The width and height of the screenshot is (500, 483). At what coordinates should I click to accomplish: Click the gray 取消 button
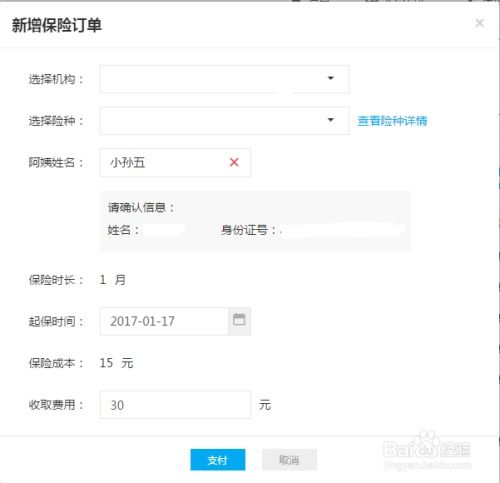pyautogui.click(x=289, y=460)
